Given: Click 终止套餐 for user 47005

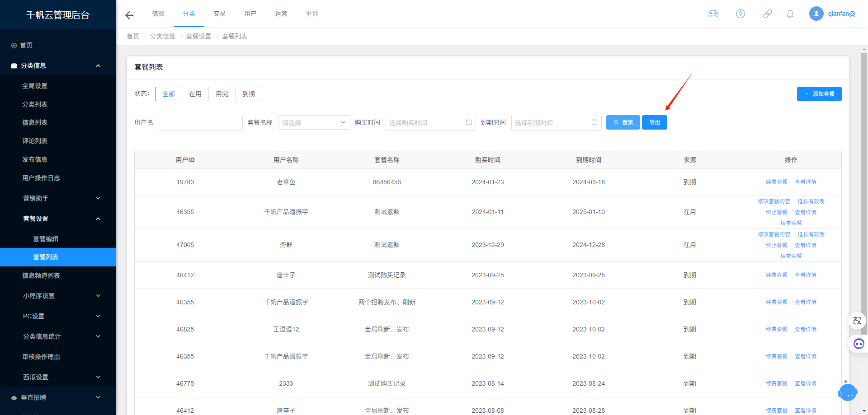Looking at the screenshot, I should [x=777, y=245].
